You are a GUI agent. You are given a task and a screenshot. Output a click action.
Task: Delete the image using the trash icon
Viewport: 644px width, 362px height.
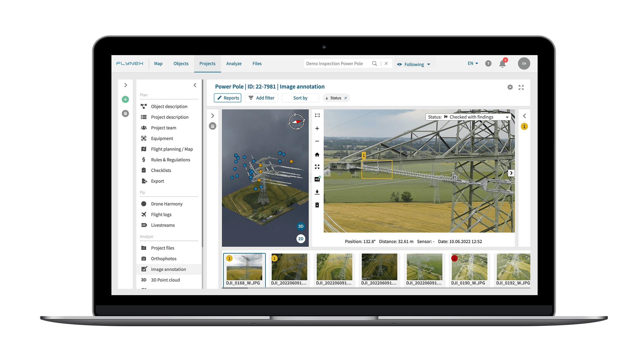[317, 205]
